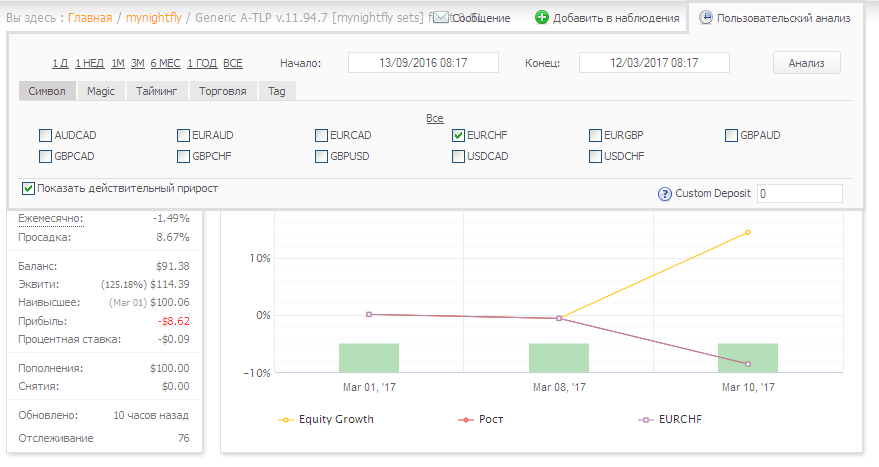Click the clock custom analysis icon
The width and height of the screenshot is (879, 467).
click(706, 17)
